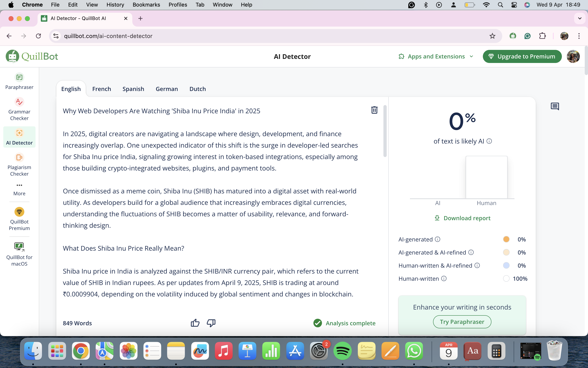
Task: Open the user profile avatar in QuillBot header
Action: tap(573, 56)
